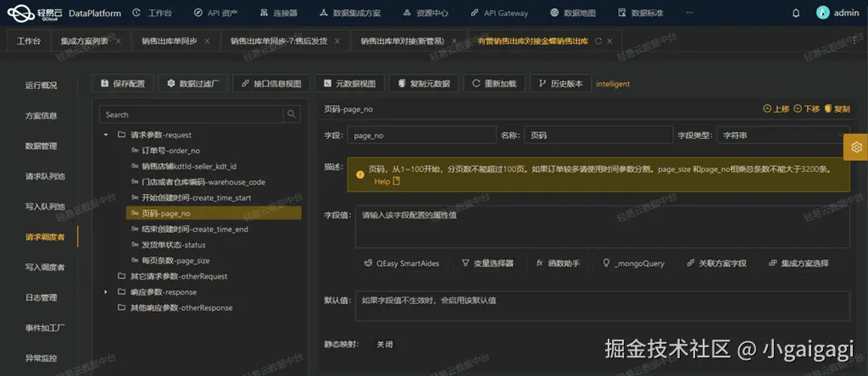
Task: Open the notification bell
Action: pyautogui.click(x=796, y=13)
